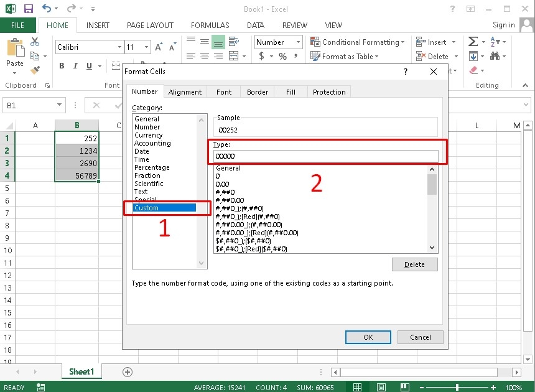Screen dimensions: 535x392
Task: Click the Cut scissors icon
Action: click(35, 42)
